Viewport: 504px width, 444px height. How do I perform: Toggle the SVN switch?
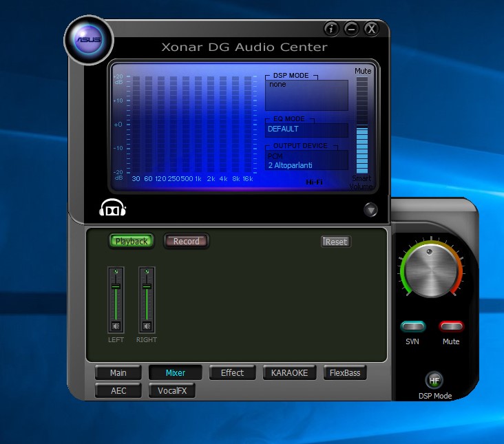pyautogui.click(x=412, y=327)
